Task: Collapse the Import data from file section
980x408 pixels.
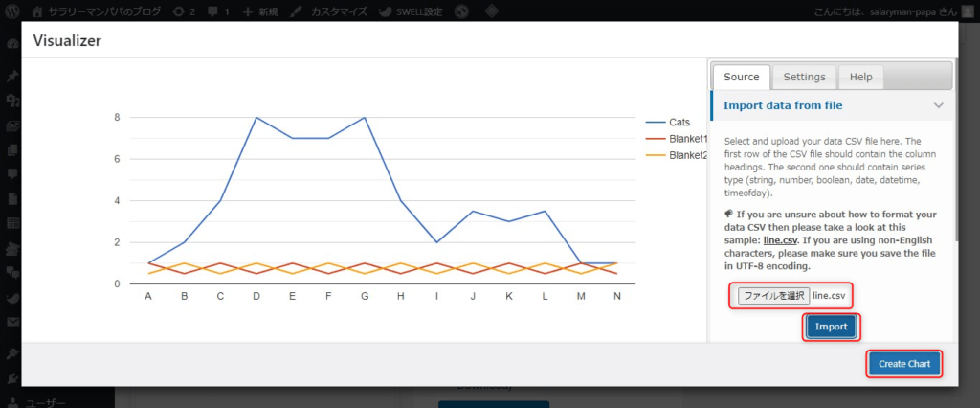Action: click(939, 105)
